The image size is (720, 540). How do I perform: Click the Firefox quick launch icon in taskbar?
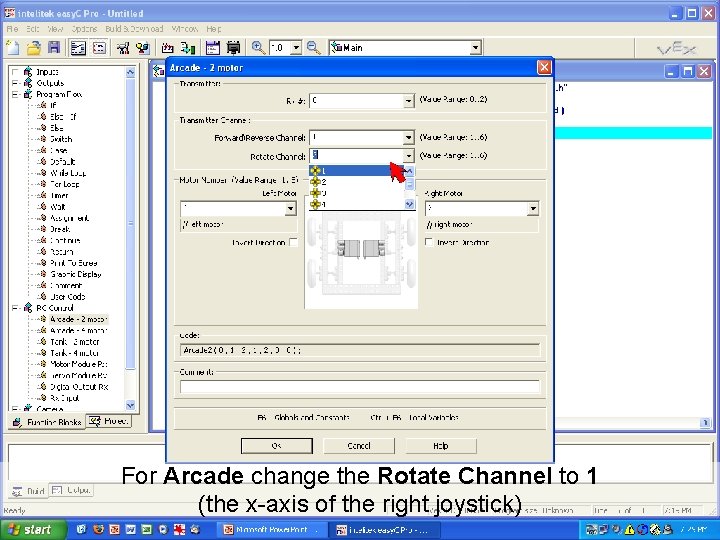(x=98, y=529)
